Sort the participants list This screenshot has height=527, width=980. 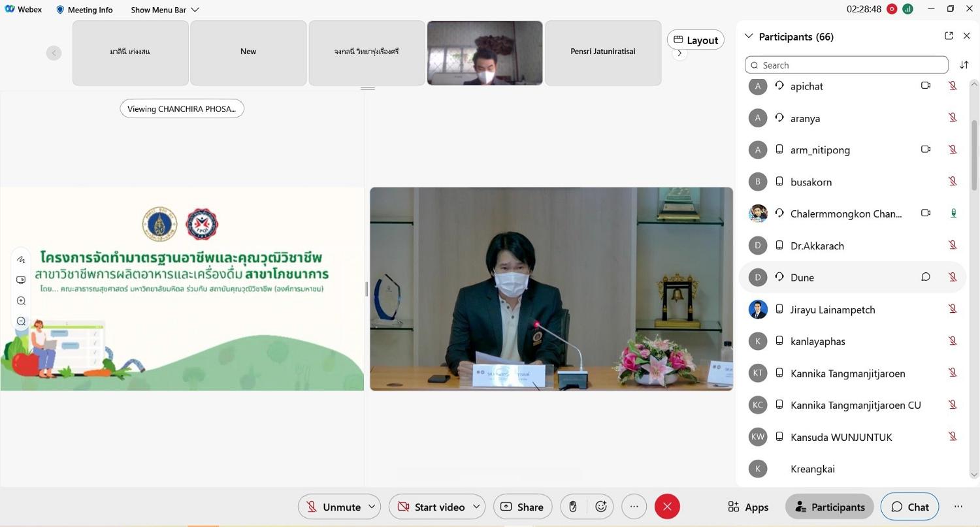(964, 65)
